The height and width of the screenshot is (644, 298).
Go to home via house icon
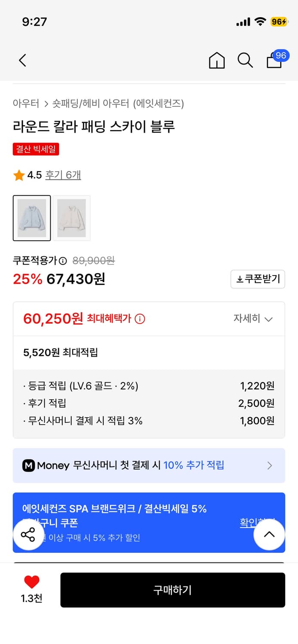pos(217,61)
